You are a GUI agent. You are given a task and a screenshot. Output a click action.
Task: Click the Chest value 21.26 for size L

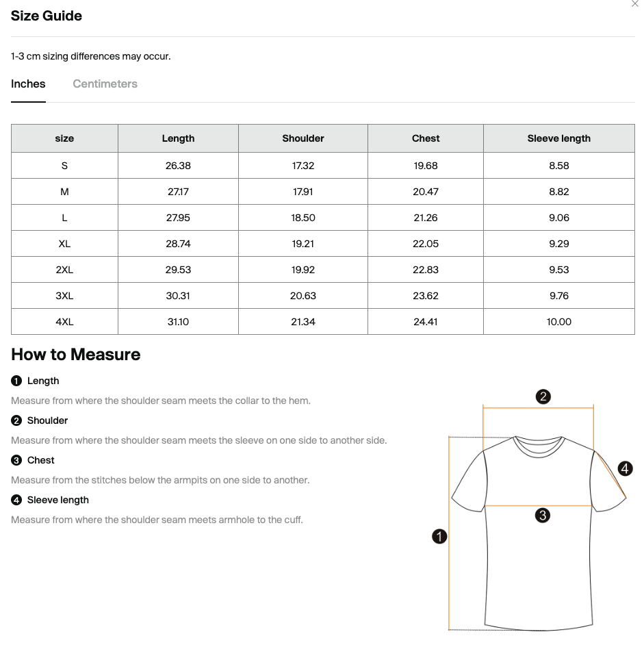pyautogui.click(x=426, y=218)
